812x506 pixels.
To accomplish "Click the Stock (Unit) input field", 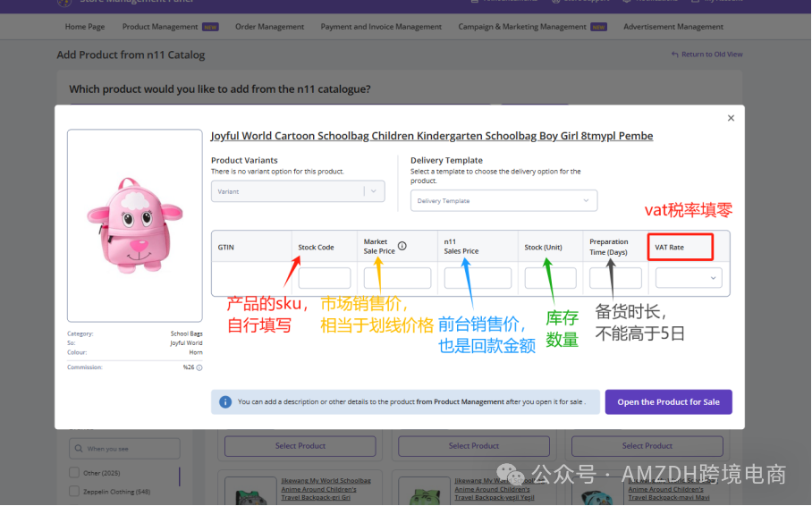I will point(551,278).
